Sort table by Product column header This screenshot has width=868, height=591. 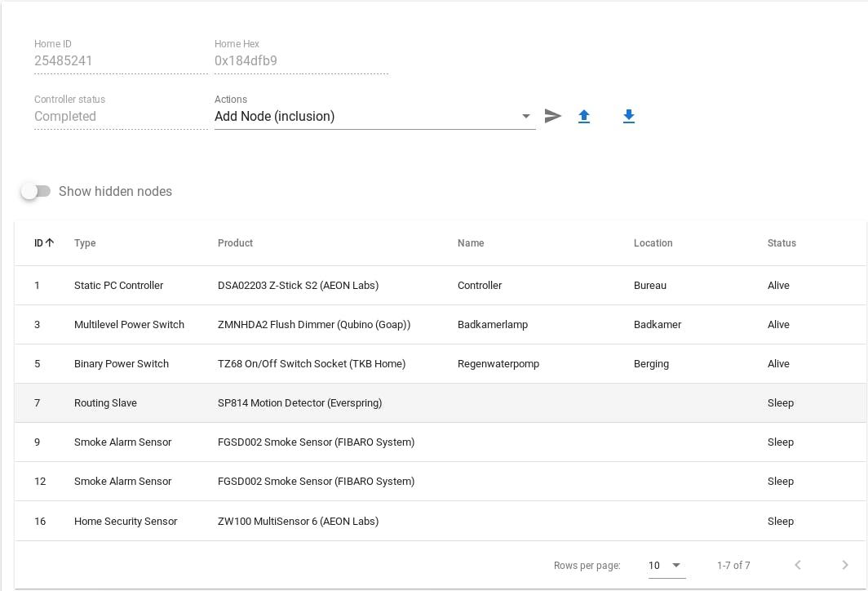tap(235, 243)
